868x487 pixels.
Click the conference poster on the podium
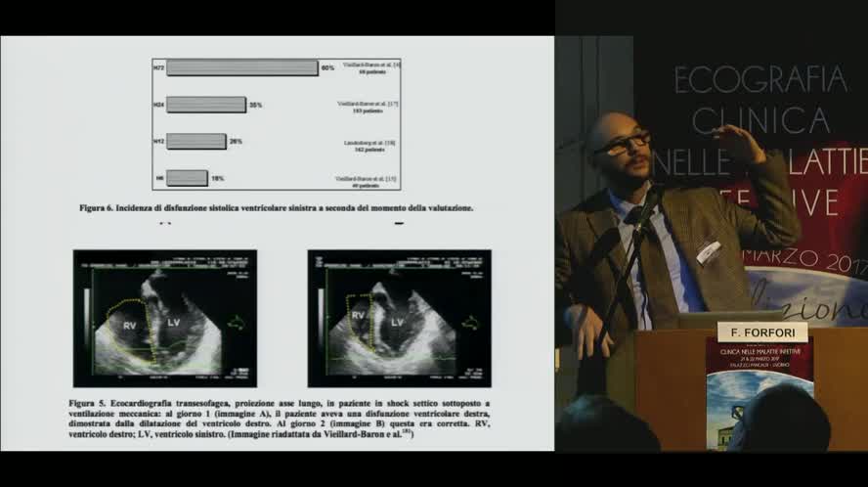click(x=759, y=391)
